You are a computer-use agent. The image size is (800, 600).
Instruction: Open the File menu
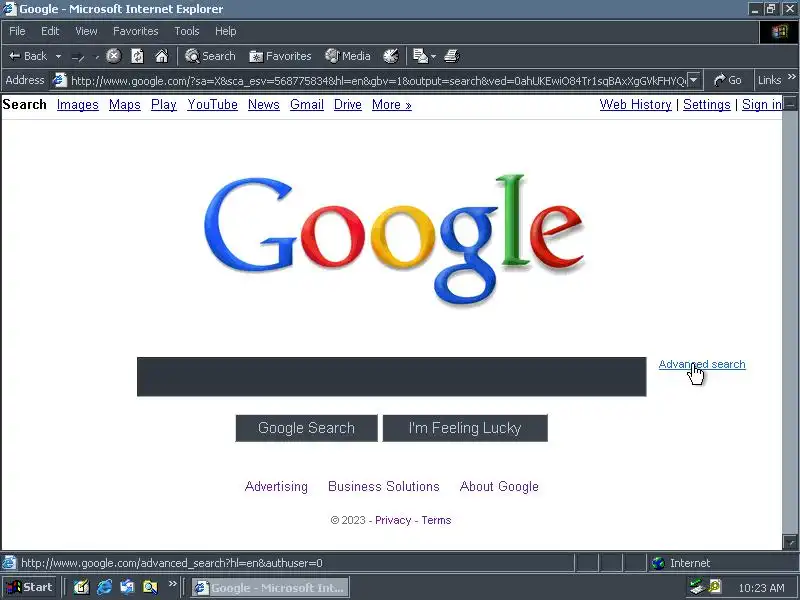click(17, 31)
